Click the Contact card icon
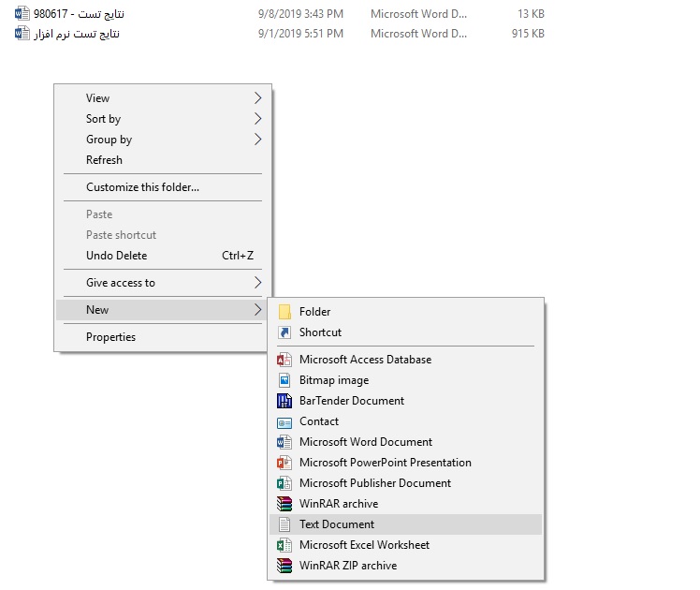The width and height of the screenshot is (700, 590). point(284,421)
